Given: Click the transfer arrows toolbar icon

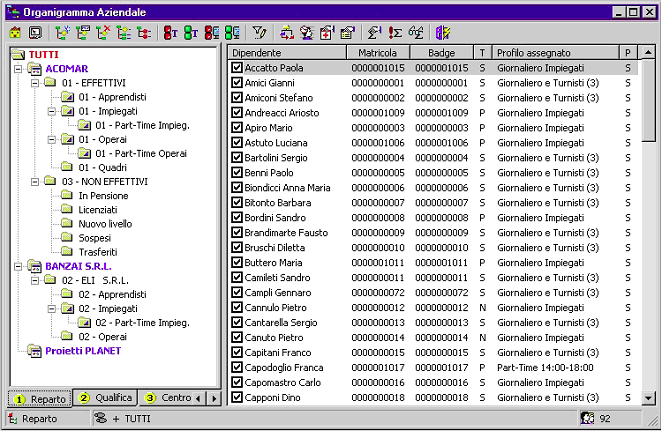Looking at the screenshot, I should (286, 32).
